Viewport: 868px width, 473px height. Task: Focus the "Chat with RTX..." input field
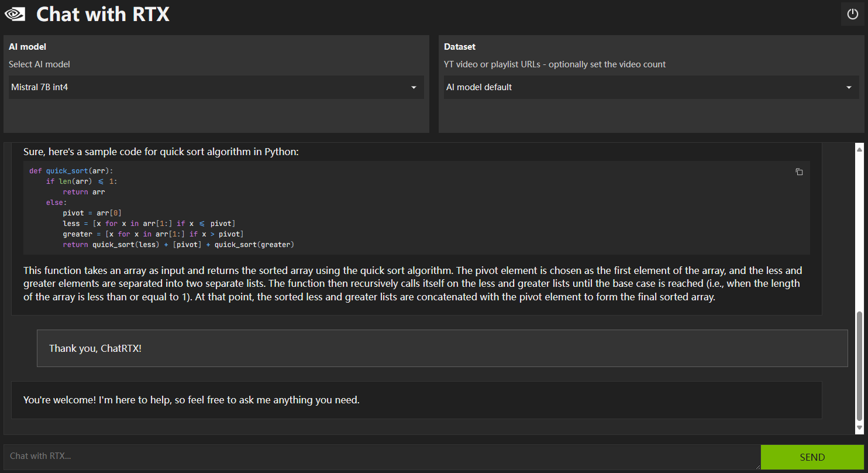(380, 456)
